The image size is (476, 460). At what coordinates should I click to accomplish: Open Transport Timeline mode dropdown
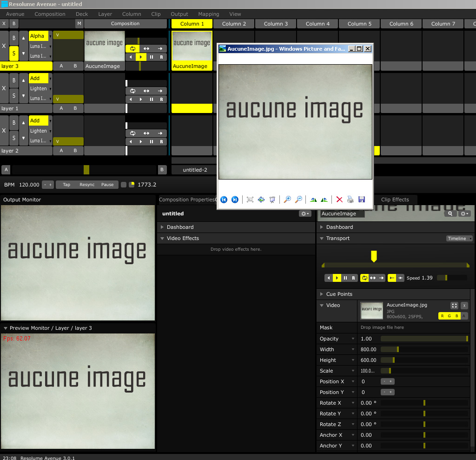click(459, 239)
